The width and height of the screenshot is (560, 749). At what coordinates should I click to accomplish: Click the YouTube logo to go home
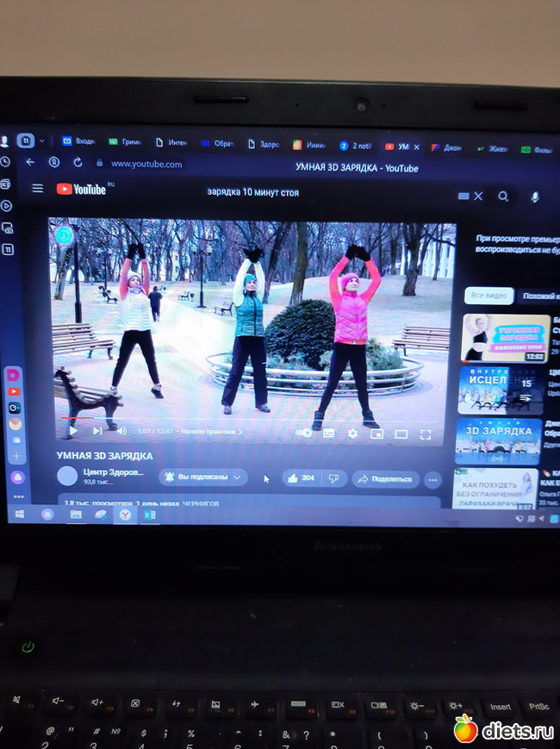coord(81,189)
